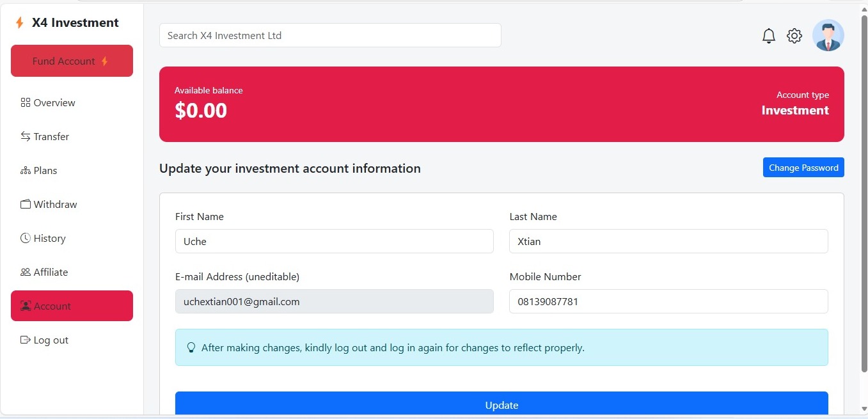Edit the Mobile Number field
The width and height of the screenshot is (868, 419).
pos(668,301)
